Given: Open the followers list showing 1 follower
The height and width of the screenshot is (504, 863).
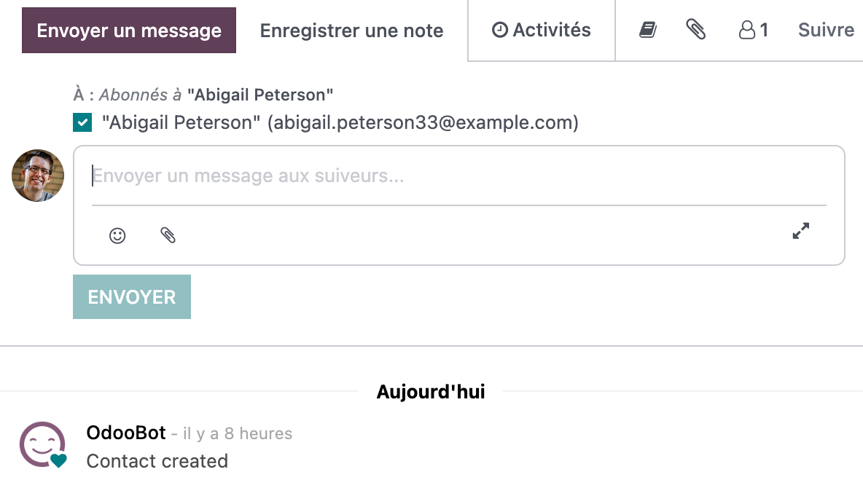Looking at the screenshot, I should (x=751, y=30).
